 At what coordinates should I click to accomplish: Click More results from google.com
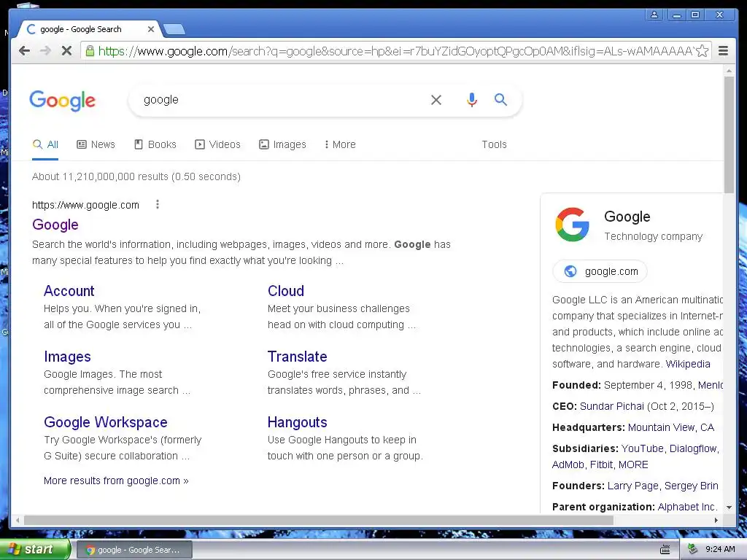tap(116, 481)
